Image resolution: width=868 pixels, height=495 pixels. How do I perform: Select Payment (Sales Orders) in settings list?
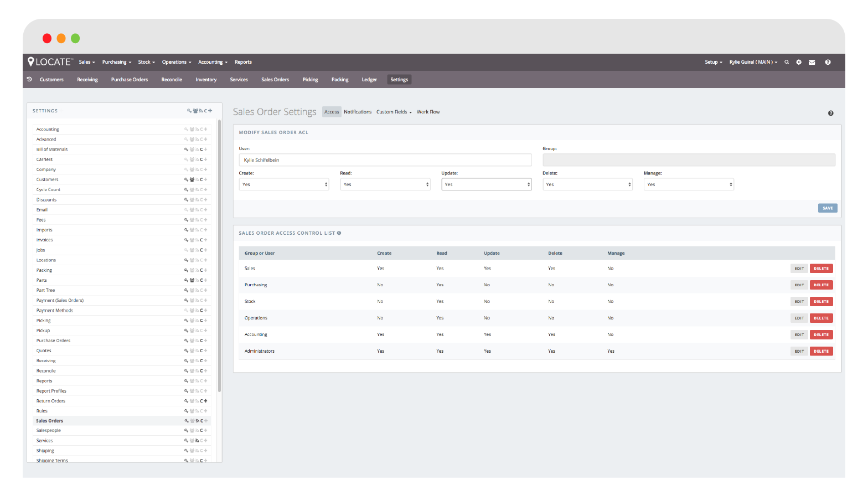pos(60,300)
